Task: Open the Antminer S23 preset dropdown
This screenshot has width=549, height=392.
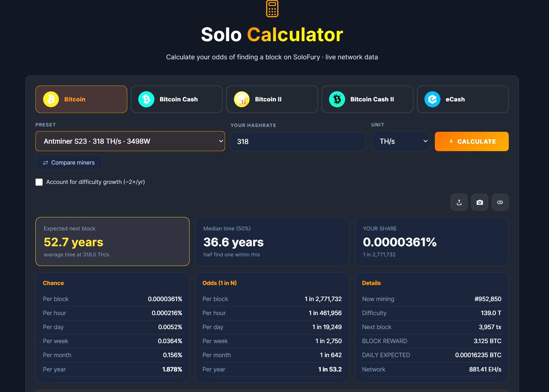Action: 130,141
